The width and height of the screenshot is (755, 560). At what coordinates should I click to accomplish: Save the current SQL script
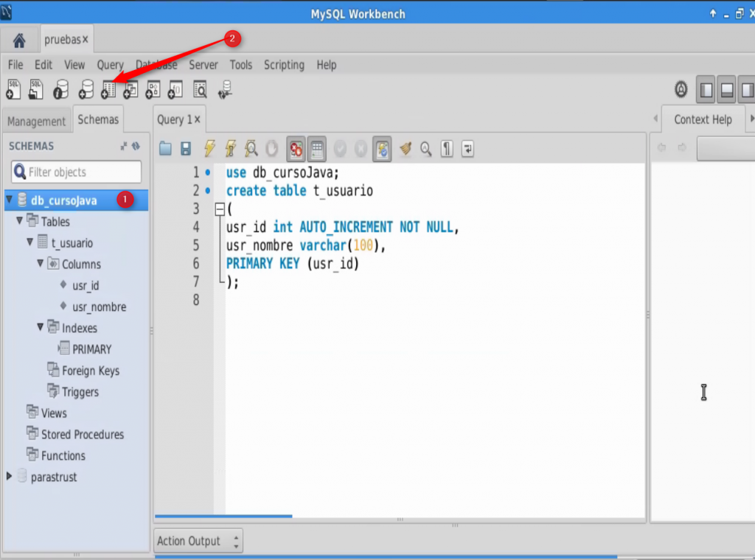click(x=185, y=149)
